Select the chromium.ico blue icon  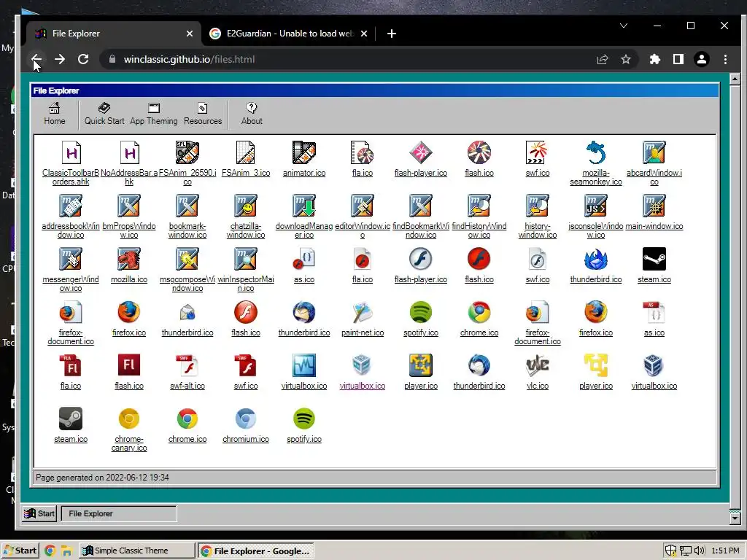pyautogui.click(x=246, y=419)
